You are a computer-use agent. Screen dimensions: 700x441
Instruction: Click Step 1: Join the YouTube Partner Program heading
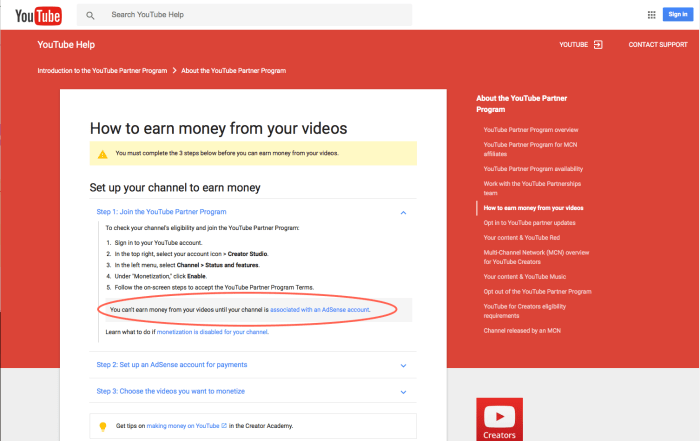pos(161,212)
